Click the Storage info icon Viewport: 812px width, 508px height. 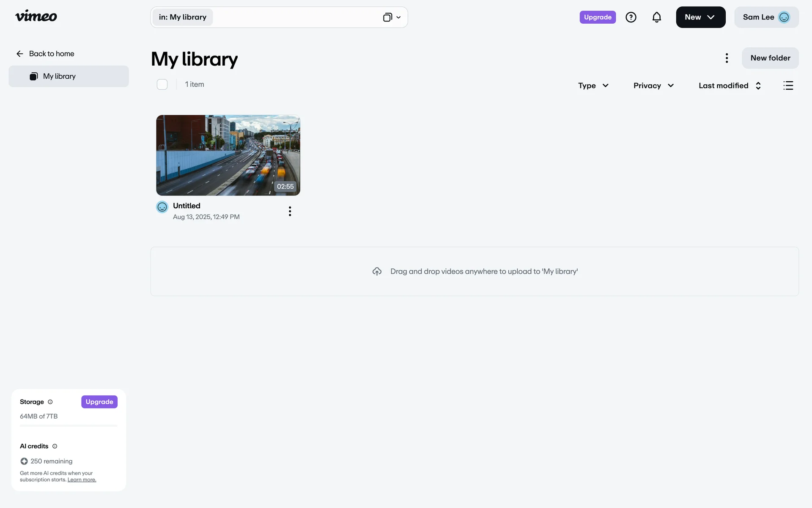(x=50, y=402)
